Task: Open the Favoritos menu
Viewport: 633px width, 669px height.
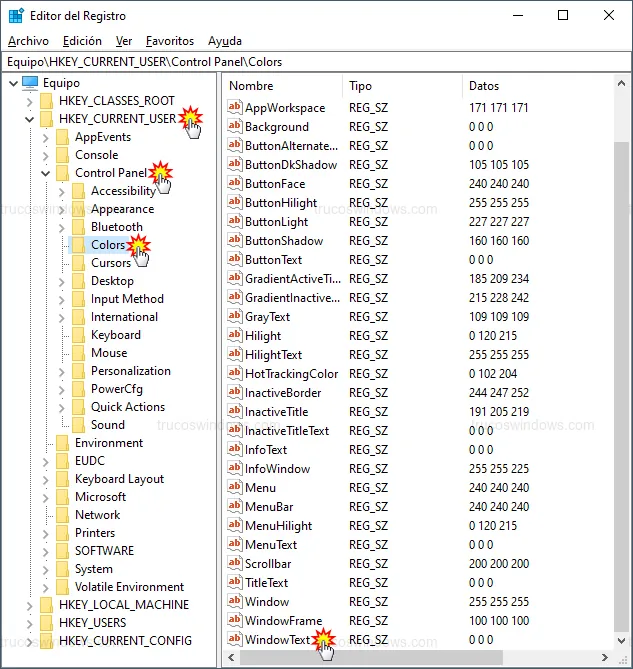Action: coord(169,41)
